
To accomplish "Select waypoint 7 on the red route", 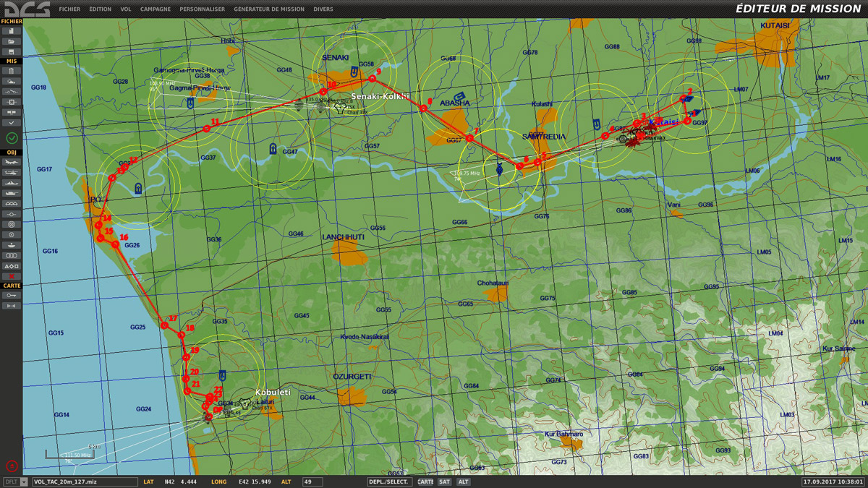I will pyautogui.click(x=469, y=138).
